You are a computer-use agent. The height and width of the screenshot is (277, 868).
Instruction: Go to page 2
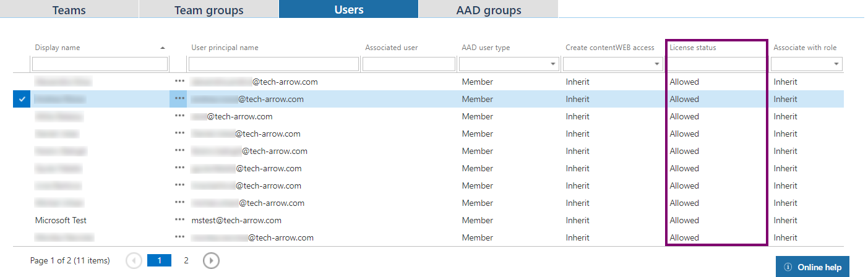point(186,261)
